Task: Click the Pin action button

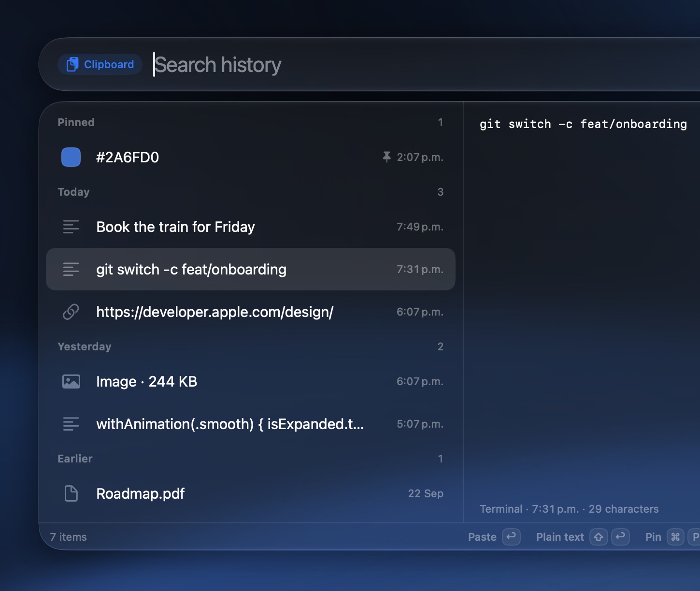Action: click(x=653, y=537)
